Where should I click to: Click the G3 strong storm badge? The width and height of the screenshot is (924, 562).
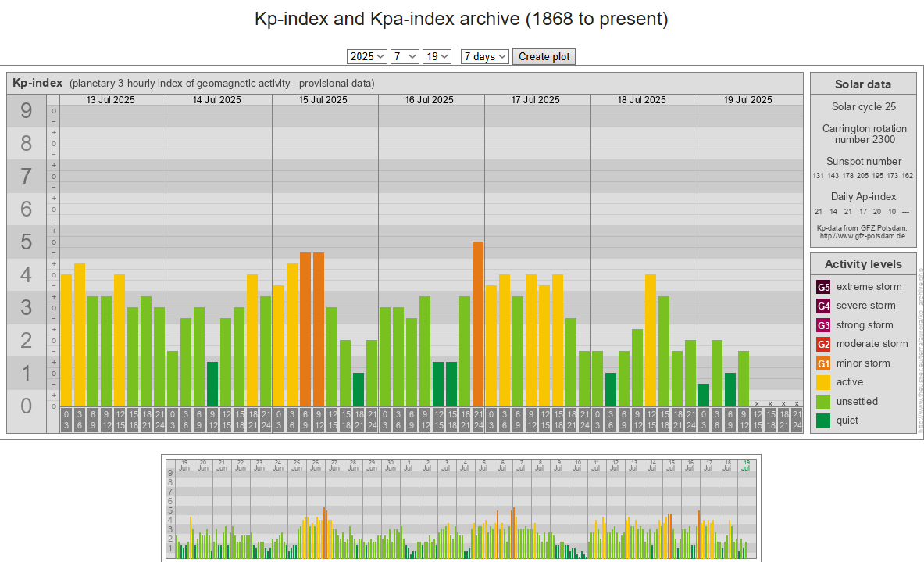click(x=823, y=325)
